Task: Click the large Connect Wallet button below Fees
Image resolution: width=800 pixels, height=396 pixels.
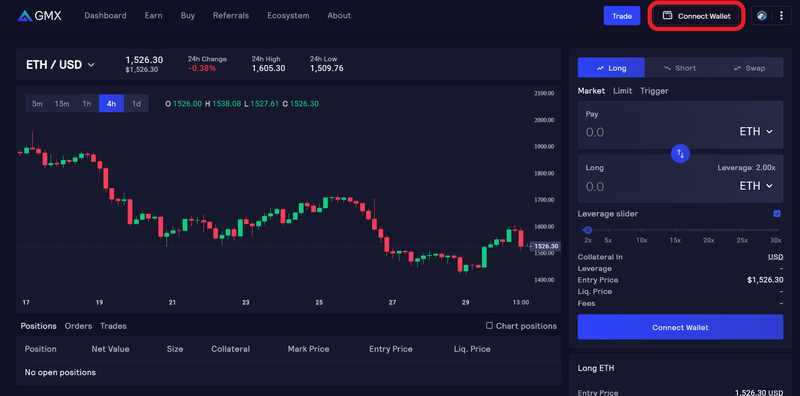Action: pos(680,327)
